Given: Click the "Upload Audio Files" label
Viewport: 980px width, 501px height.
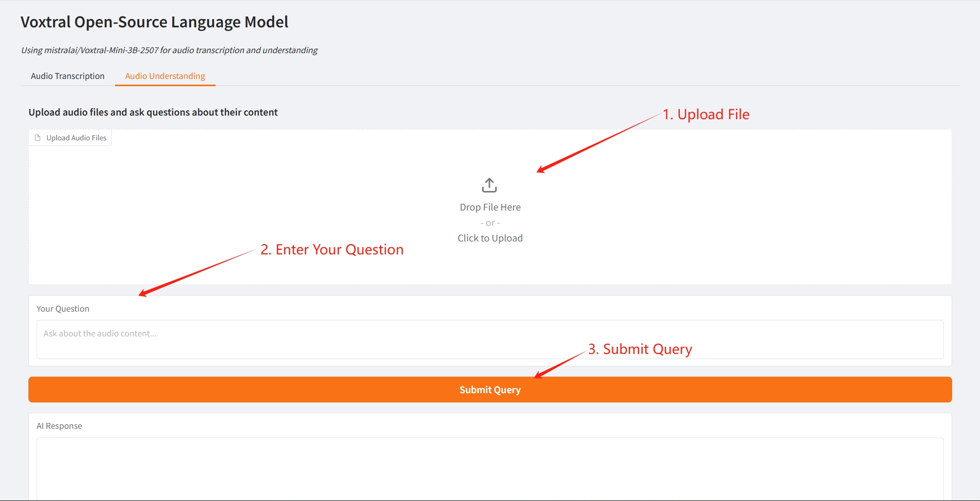Looking at the screenshot, I should [x=76, y=138].
